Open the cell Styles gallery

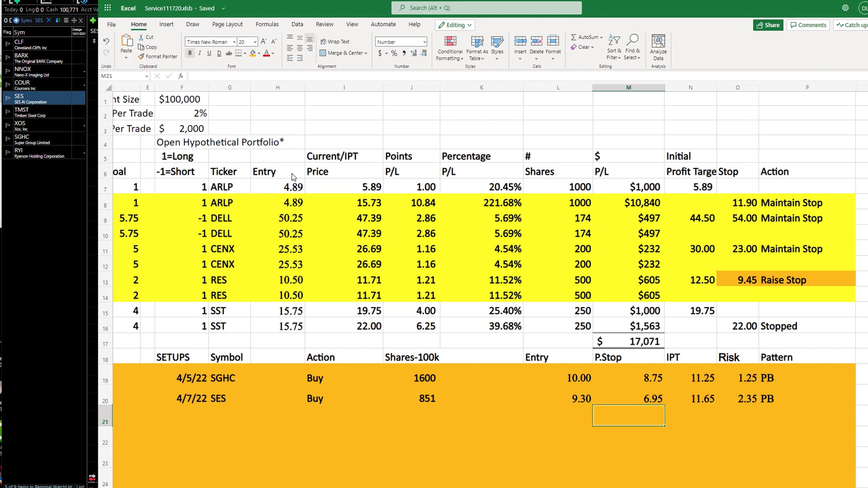pyautogui.click(x=497, y=48)
